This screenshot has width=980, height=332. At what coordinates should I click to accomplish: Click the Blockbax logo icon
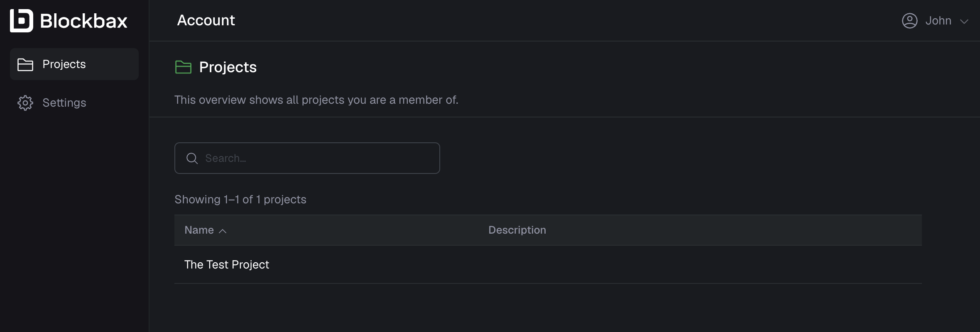[x=22, y=21]
